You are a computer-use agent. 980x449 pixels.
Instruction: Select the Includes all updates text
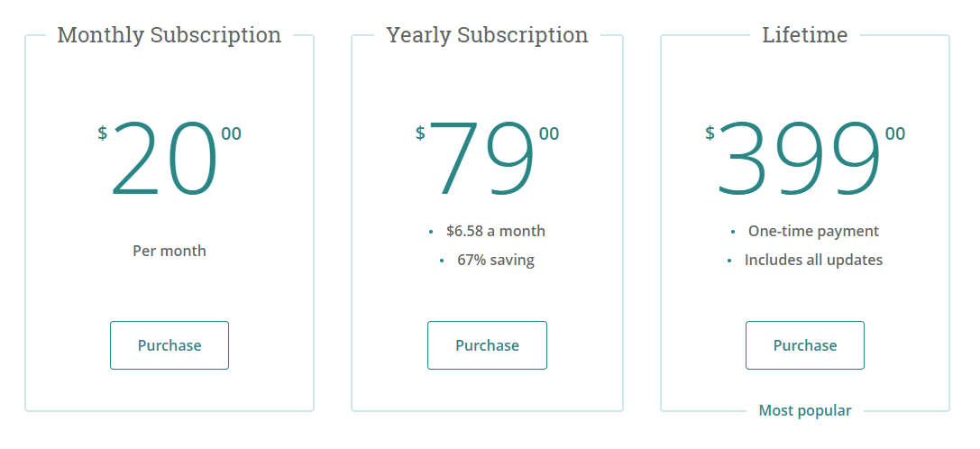pos(813,261)
